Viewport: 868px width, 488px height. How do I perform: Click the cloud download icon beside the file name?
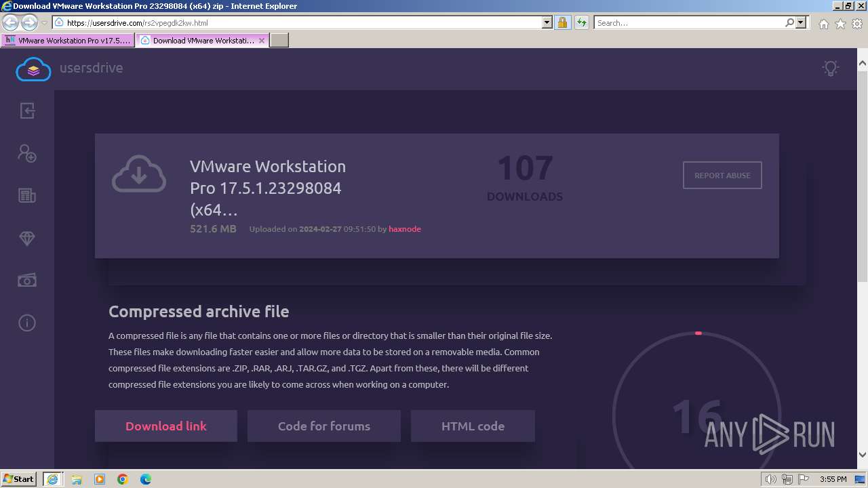click(x=139, y=174)
